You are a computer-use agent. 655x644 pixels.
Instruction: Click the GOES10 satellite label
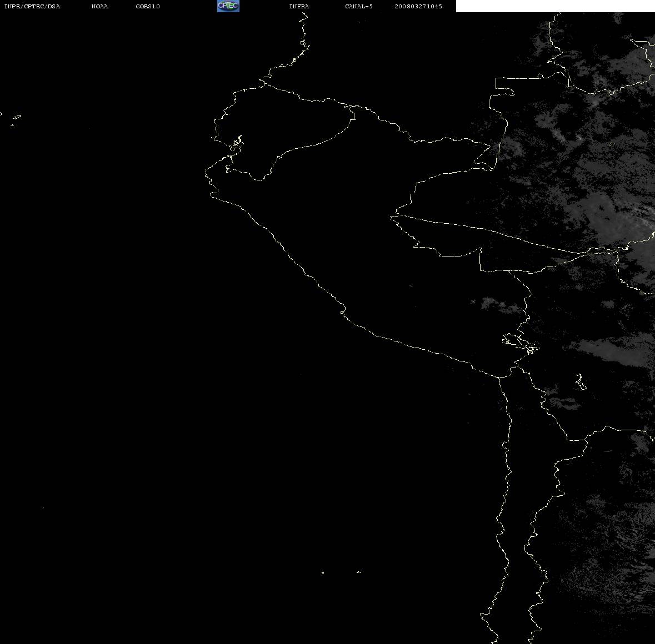click(x=148, y=6)
